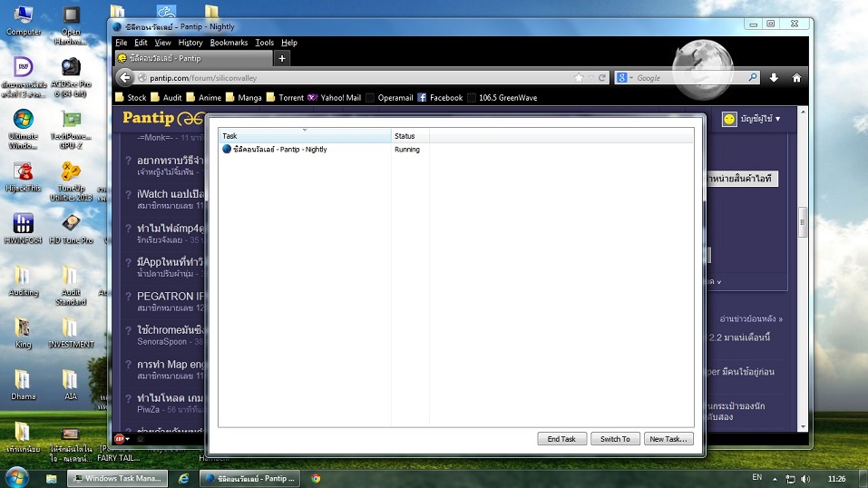The image size is (868, 488).
Task: Expand the search engine dropdown next to Google
Action: 631,78
